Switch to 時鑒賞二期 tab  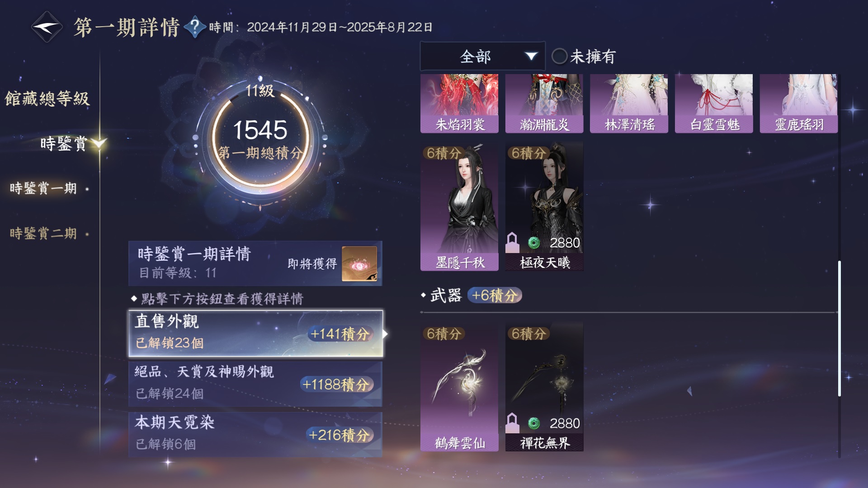click(x=43, y=233)
